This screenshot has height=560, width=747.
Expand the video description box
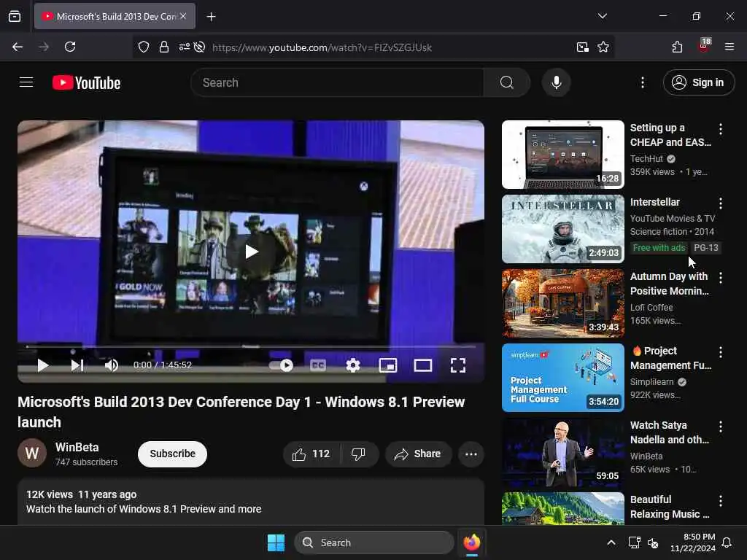point(251,502)
